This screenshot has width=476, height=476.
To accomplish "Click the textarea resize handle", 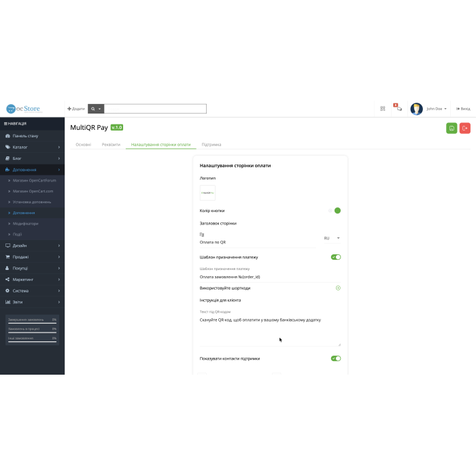I will click(x=339, y=345).
